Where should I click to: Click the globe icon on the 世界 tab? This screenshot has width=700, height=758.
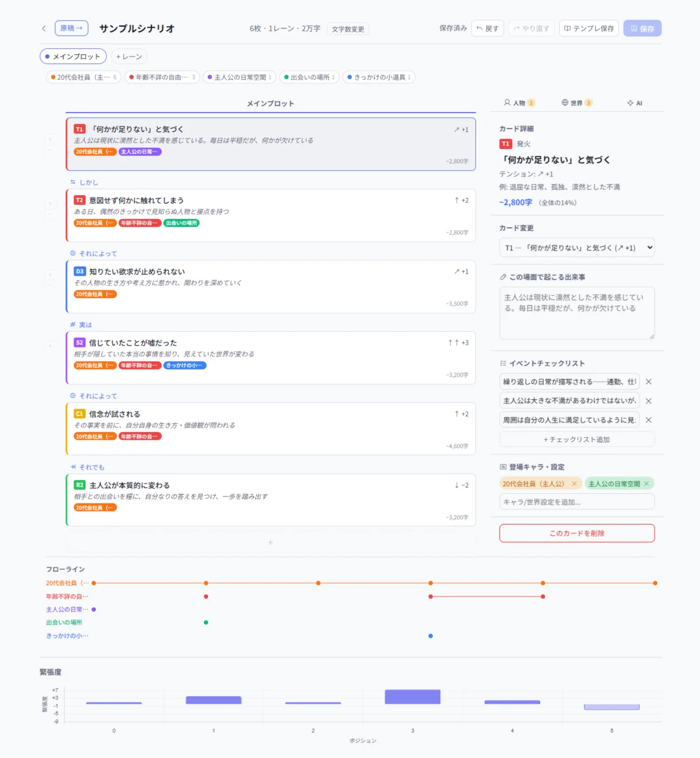(x=564, y=103)
